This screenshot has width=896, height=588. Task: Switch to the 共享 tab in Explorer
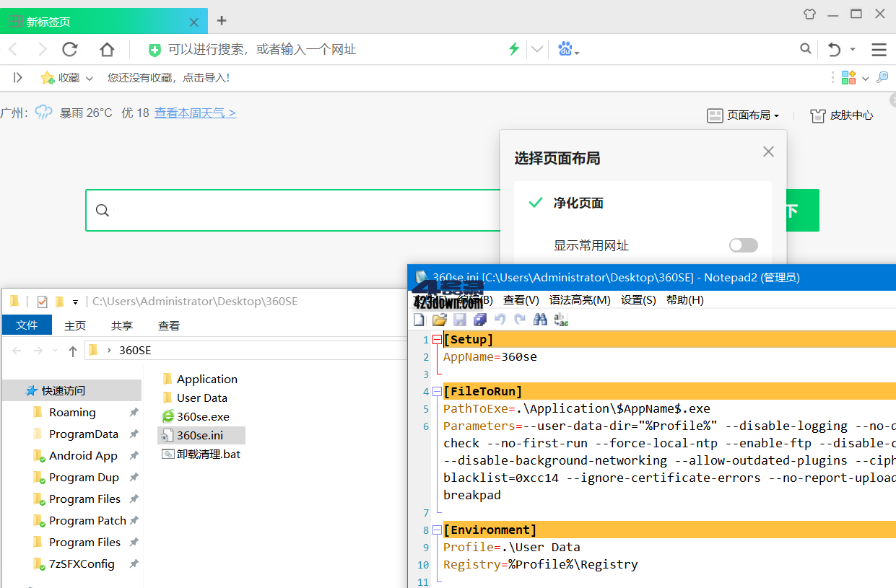121,325
